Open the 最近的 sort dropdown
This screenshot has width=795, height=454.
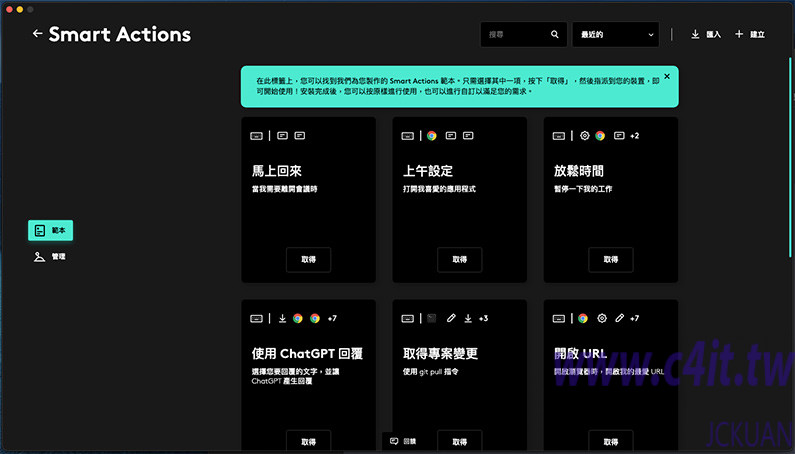[x=616, y=34]
